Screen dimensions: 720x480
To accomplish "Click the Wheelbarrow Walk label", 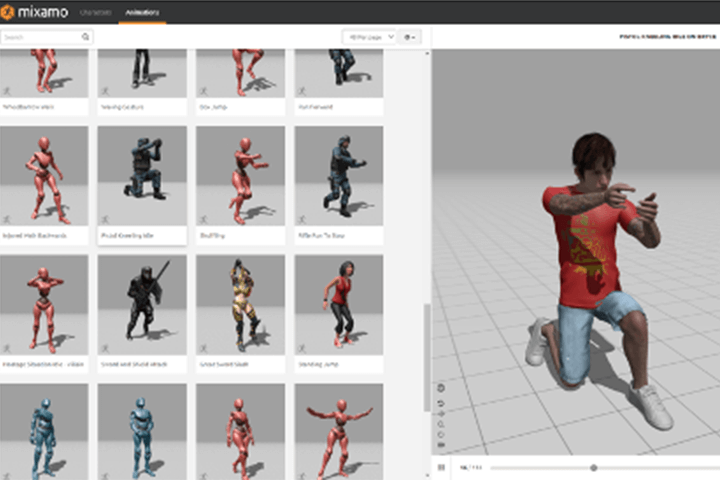I will pyautogui.click(x=28, y=107).
